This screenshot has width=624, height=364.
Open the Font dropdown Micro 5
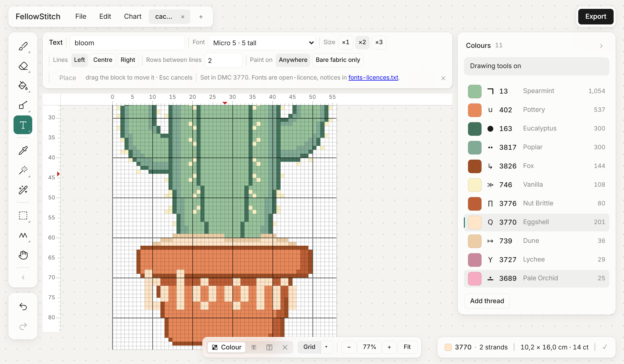[262, 43]
